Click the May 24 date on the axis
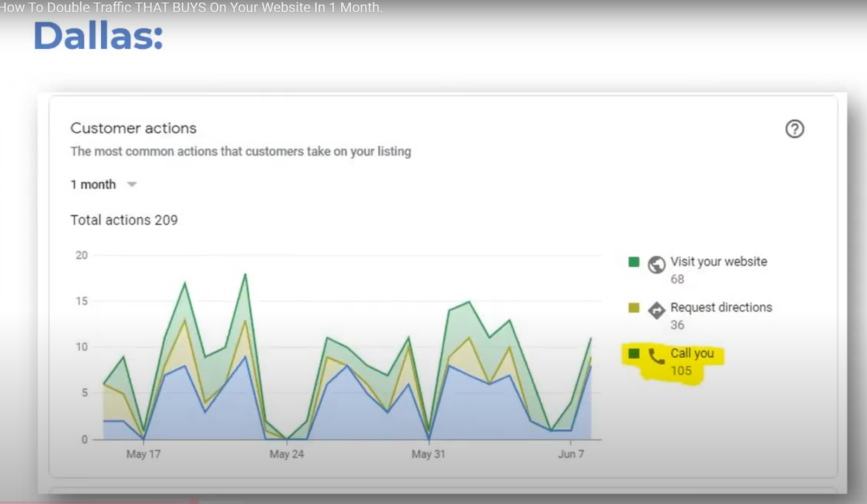 pyautogui.click(x=287, y=454)
